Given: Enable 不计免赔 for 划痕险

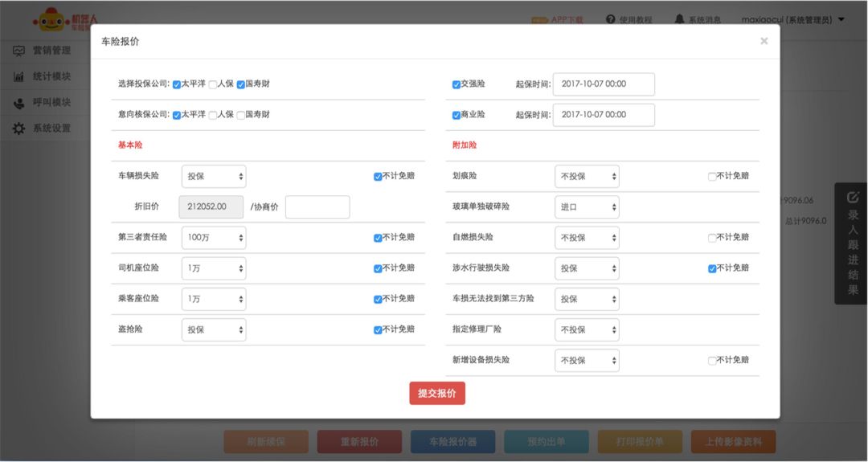Looking at the screenshot, I should point(712,177).
